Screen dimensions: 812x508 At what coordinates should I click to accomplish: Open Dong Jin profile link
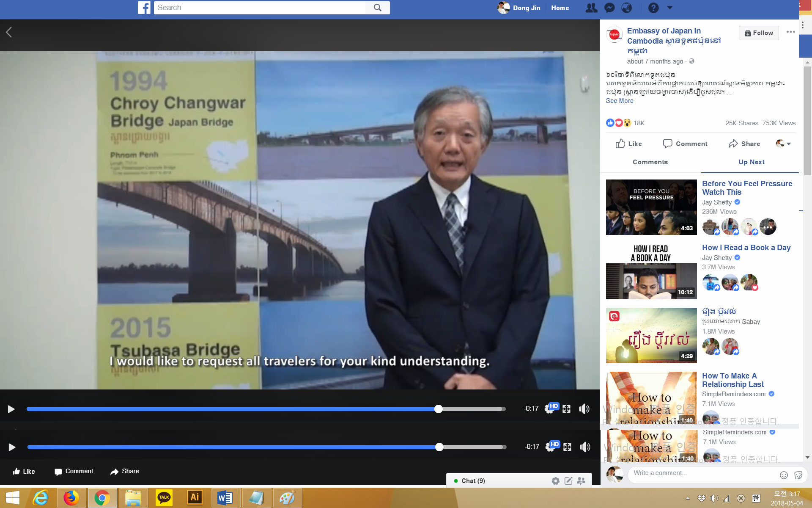tap(519, 8)
